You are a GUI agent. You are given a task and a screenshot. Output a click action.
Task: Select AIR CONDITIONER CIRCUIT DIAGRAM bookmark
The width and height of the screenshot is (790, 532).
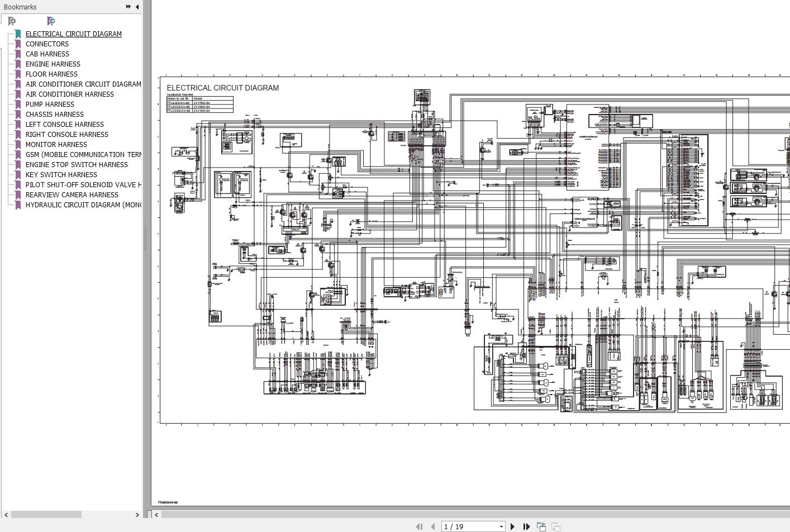click(x=83, y=84)
